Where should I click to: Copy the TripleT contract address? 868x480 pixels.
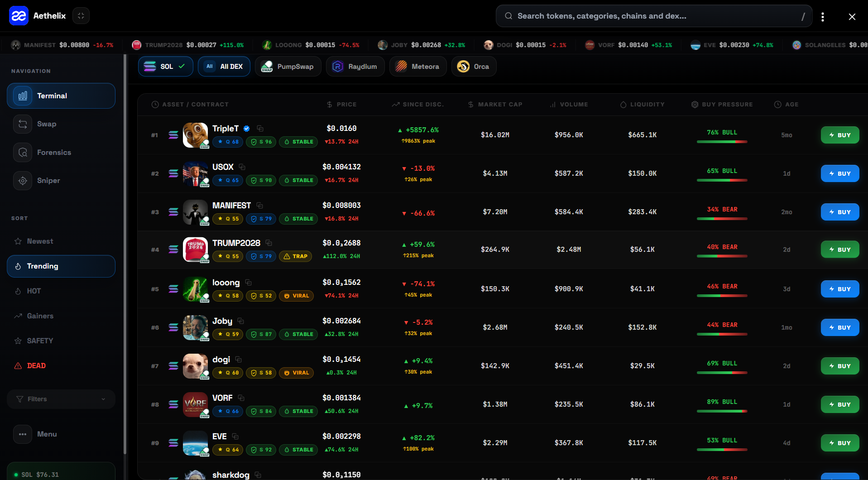click(x=260, y=129)
